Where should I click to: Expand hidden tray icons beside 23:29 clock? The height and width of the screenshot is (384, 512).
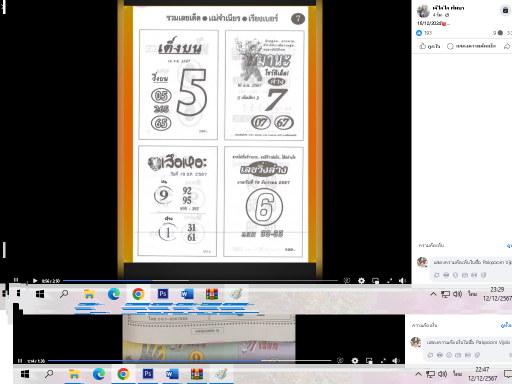point(433,294)
